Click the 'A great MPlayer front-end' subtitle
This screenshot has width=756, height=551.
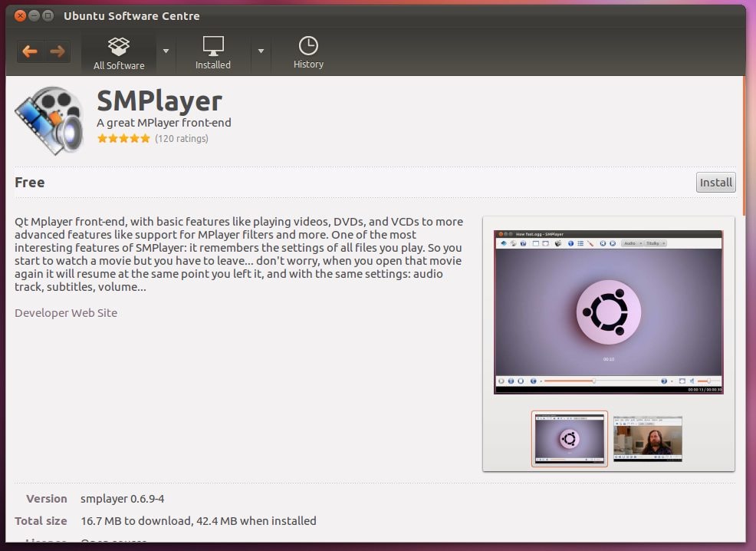coord(164,123)
